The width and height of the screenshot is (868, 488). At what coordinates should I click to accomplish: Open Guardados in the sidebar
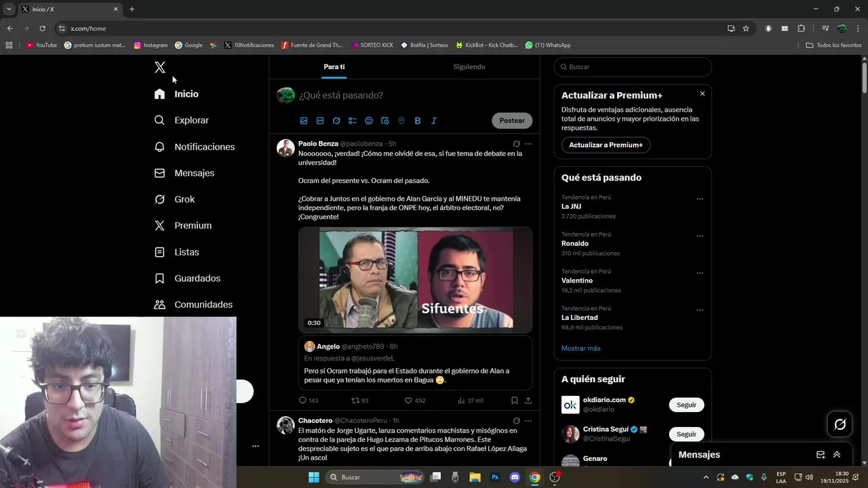[187, 279]
